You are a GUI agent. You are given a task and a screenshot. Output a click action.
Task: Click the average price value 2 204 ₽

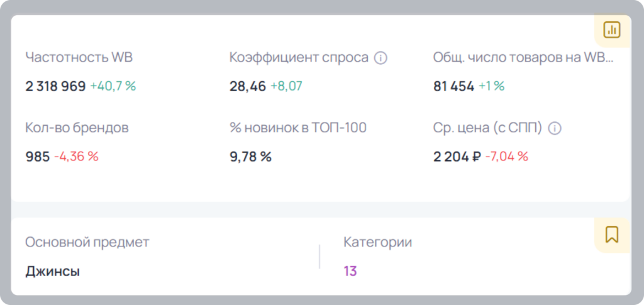click(457, 157)
